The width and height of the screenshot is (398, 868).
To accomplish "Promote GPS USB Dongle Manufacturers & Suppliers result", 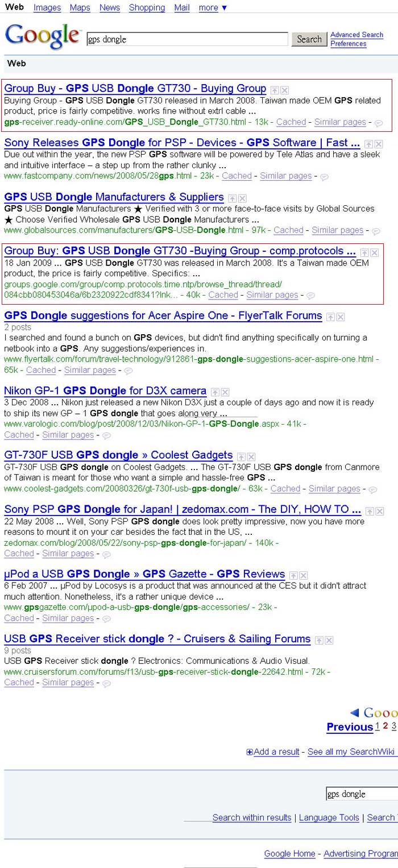I will (x=232, y=198).
